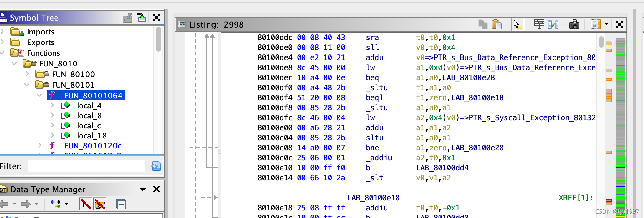
Task: Click Listing vertical scrollbar handle
Action: [x=601, y=42]
